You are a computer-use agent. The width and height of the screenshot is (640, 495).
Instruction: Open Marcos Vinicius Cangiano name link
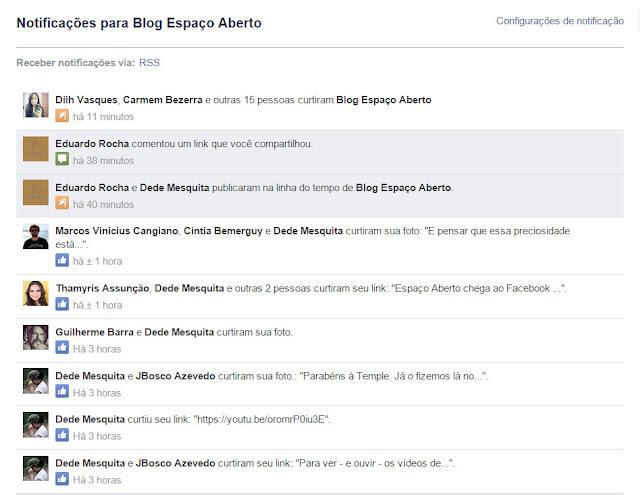point(117,231)
